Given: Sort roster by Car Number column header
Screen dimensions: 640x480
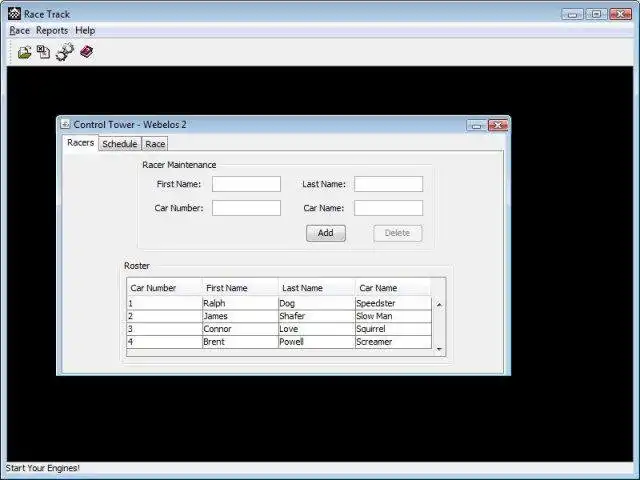Looking at the screenshot, I should 164,288.
